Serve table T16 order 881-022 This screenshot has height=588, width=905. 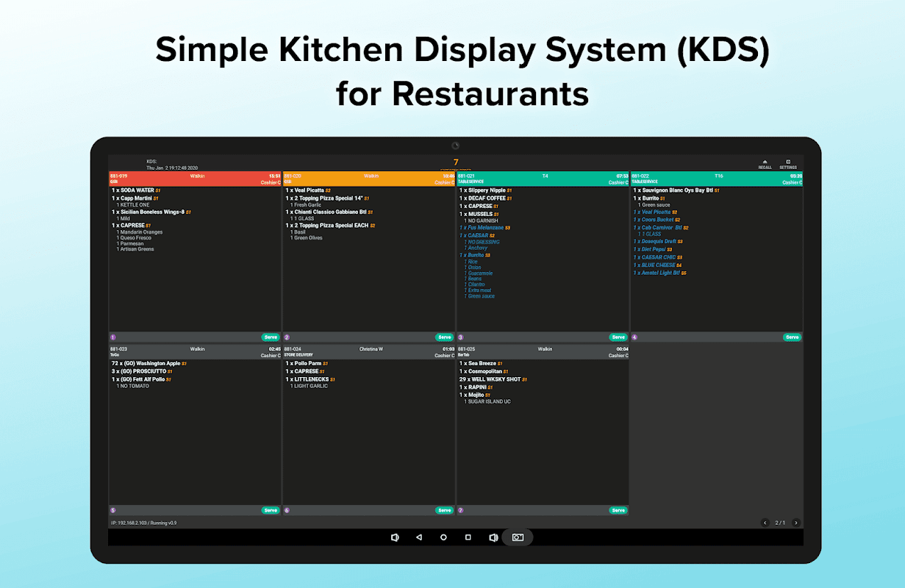tap(792, 337)
